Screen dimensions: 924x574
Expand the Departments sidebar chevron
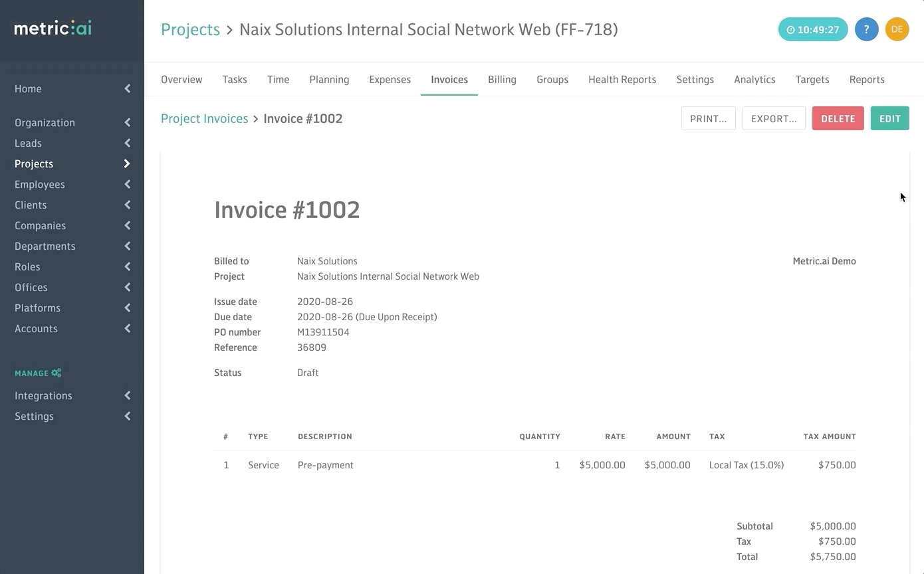tap(127, 246)
